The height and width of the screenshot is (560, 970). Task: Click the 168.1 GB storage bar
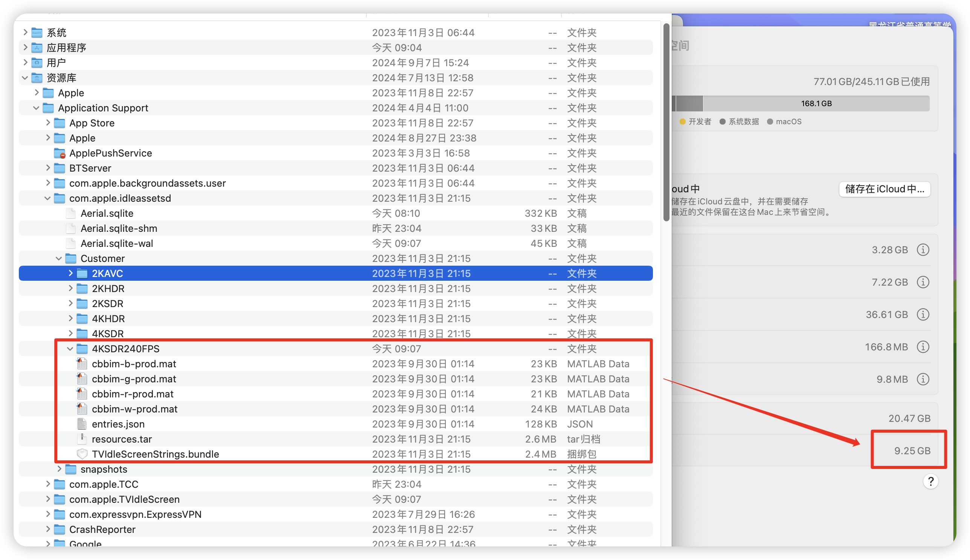coord(816,103)
